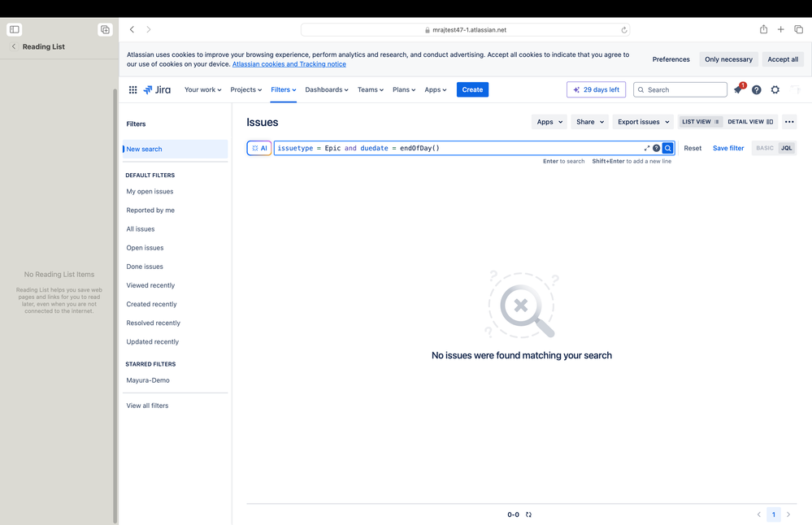Open Jira settings gear icon
Screen dimensions: 812x525
click(x=775, y=89)
